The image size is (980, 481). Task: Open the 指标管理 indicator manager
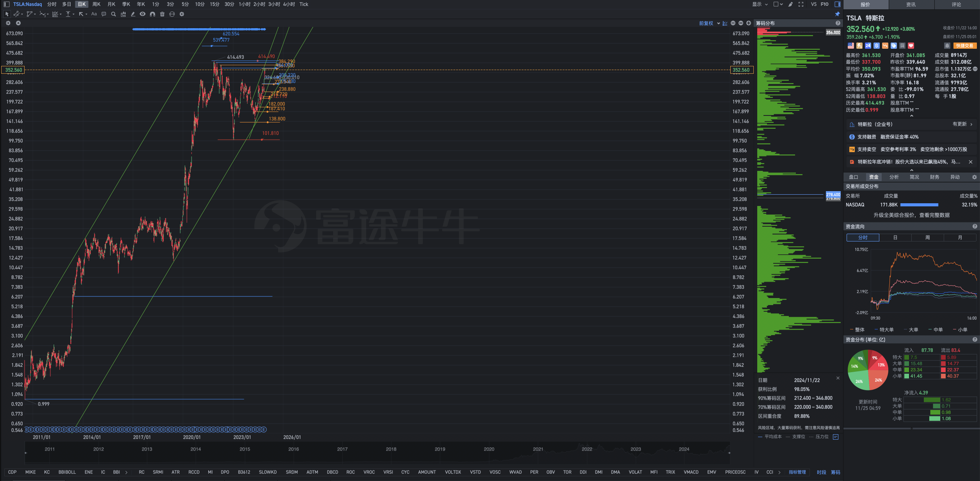[x=797, y=472]
